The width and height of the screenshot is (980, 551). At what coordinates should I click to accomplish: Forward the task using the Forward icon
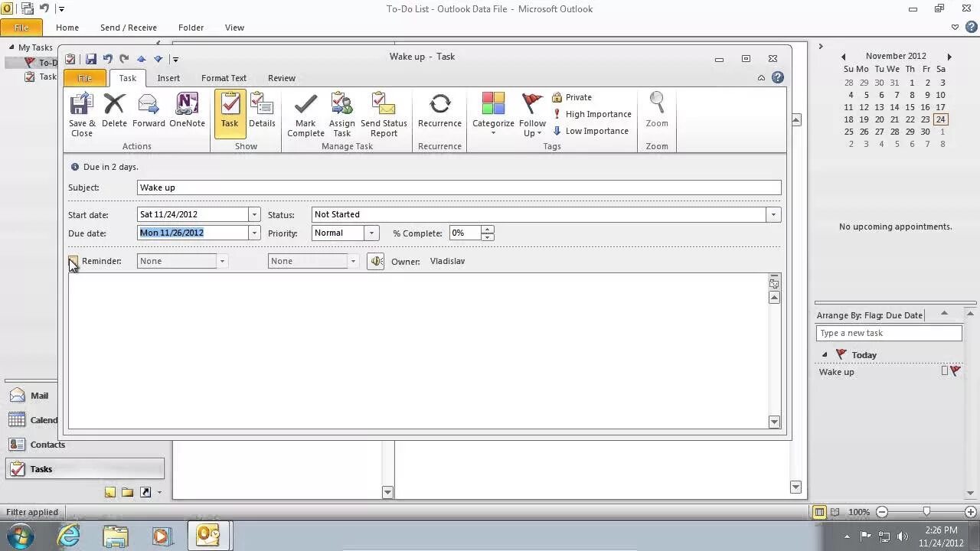pos(149,110)
